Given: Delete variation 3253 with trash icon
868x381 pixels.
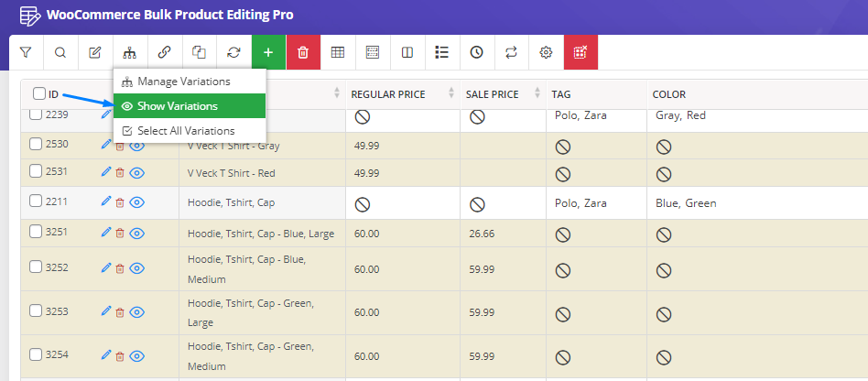Looking at the screenshot, I should point(120,312).
